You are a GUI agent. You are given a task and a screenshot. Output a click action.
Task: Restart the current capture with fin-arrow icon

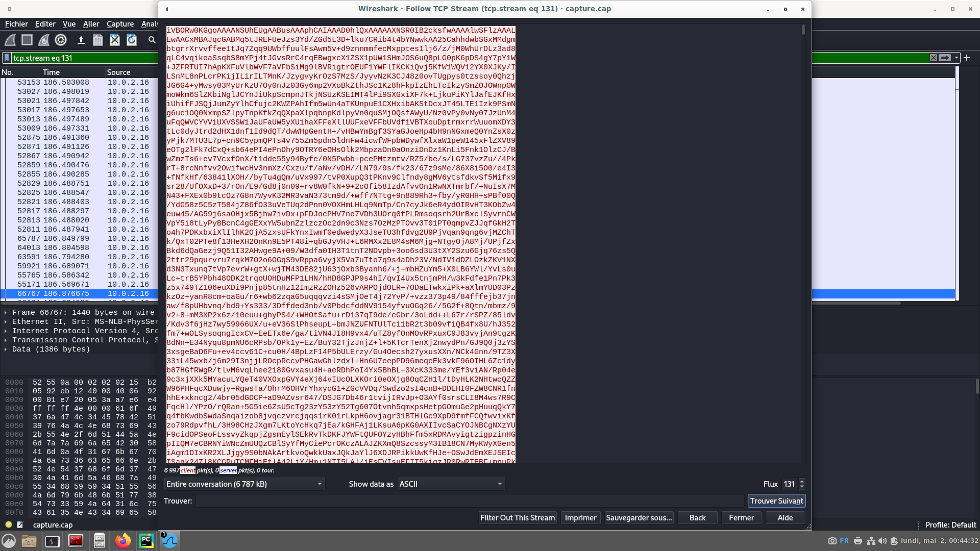(x=44, y=40)
